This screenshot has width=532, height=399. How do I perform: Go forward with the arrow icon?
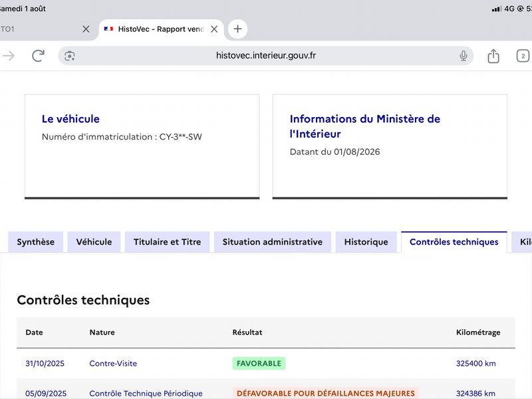point(9,56)
